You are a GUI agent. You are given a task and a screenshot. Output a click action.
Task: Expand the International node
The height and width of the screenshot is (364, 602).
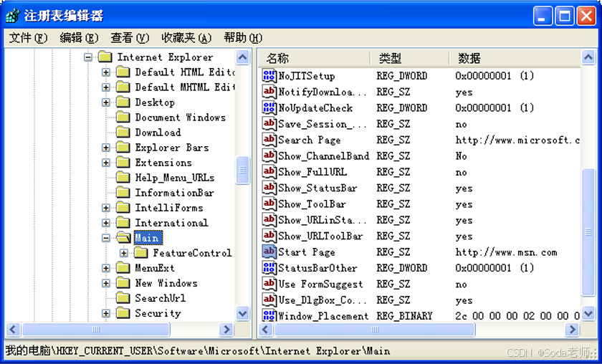(106, 223)
